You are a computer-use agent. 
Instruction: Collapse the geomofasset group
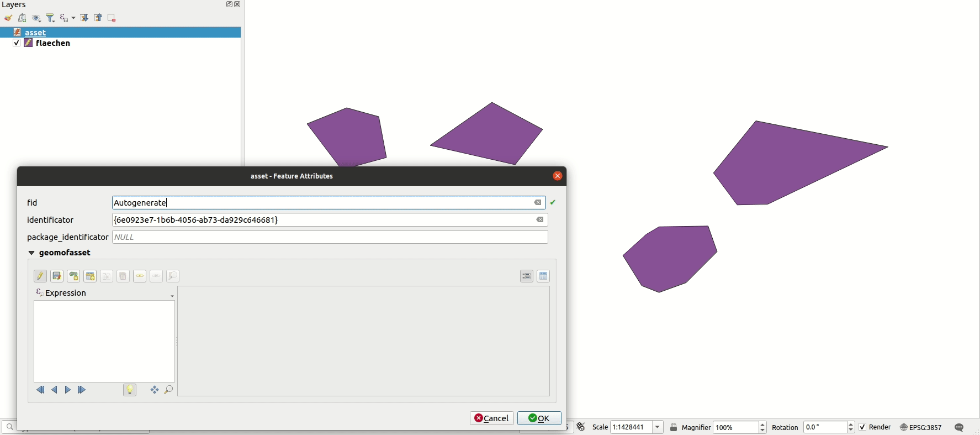coord(31,253)
